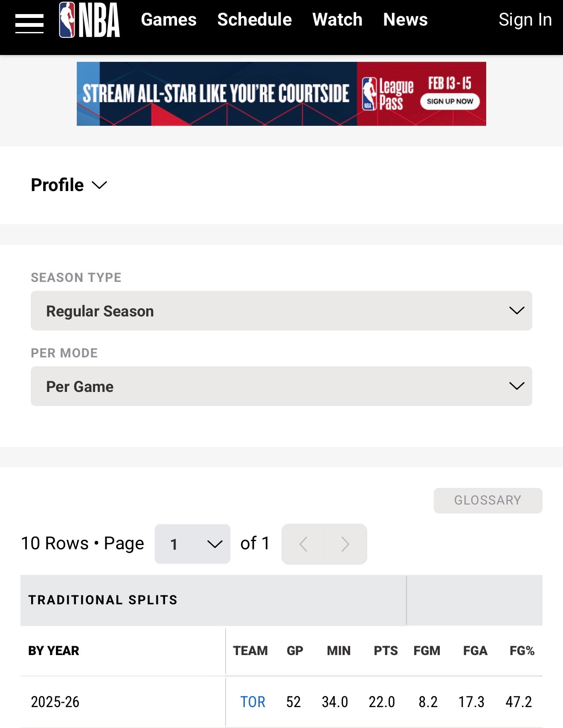Open the Schedule menu item
Screen dimensions: 563x728
pyautogui.click(x=254, y=20)
